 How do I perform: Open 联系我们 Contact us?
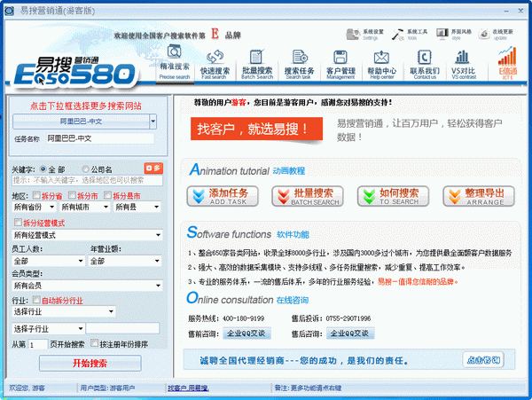[x=425, y=65]
